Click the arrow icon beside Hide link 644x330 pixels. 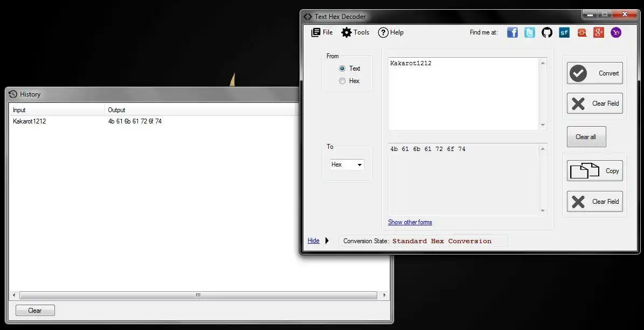(x=327, y=241)
